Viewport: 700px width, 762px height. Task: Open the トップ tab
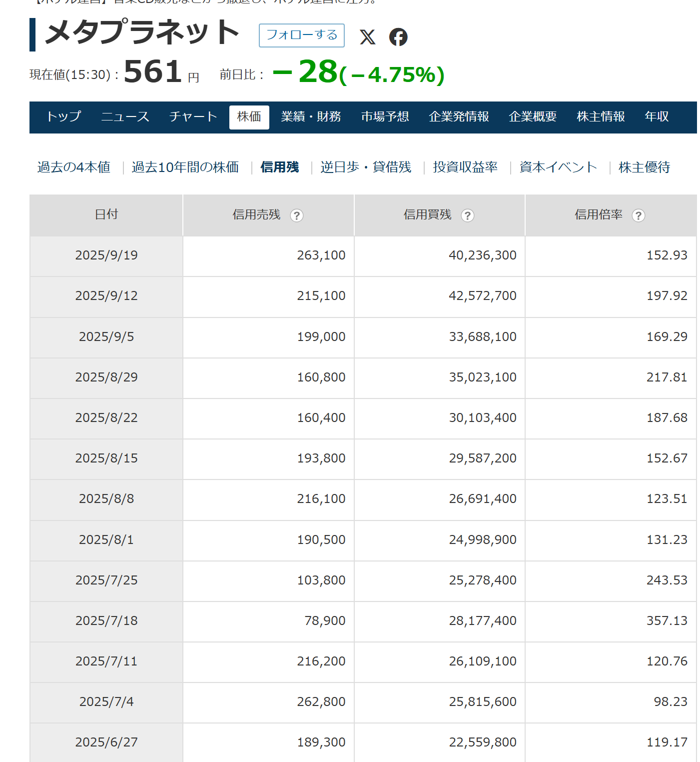(x=63, y=116)
